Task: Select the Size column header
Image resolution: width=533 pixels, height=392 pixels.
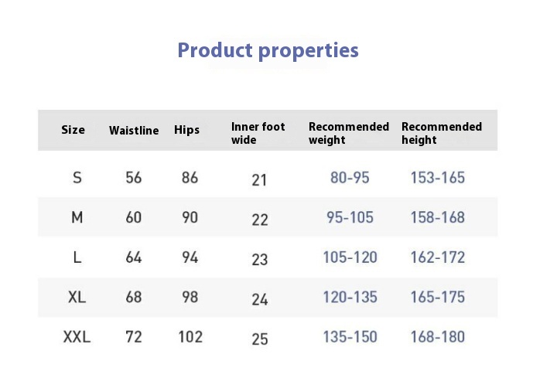Action: [73, 130]
